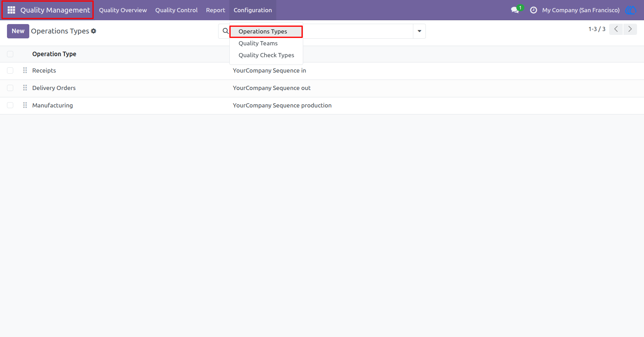Open the Report menu
This screenshot has height=337, width=644.
[x=215, y=10]
